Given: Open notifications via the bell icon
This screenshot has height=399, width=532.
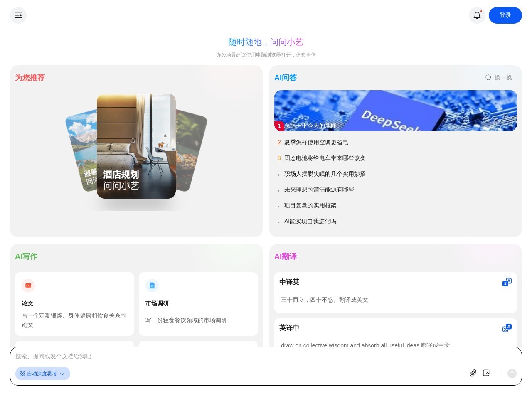Looking at the screenshot, I should 477,15.
